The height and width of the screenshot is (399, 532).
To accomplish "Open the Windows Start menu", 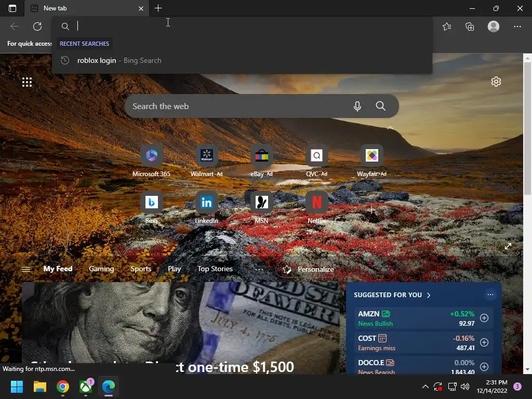I will pos(17,387).
